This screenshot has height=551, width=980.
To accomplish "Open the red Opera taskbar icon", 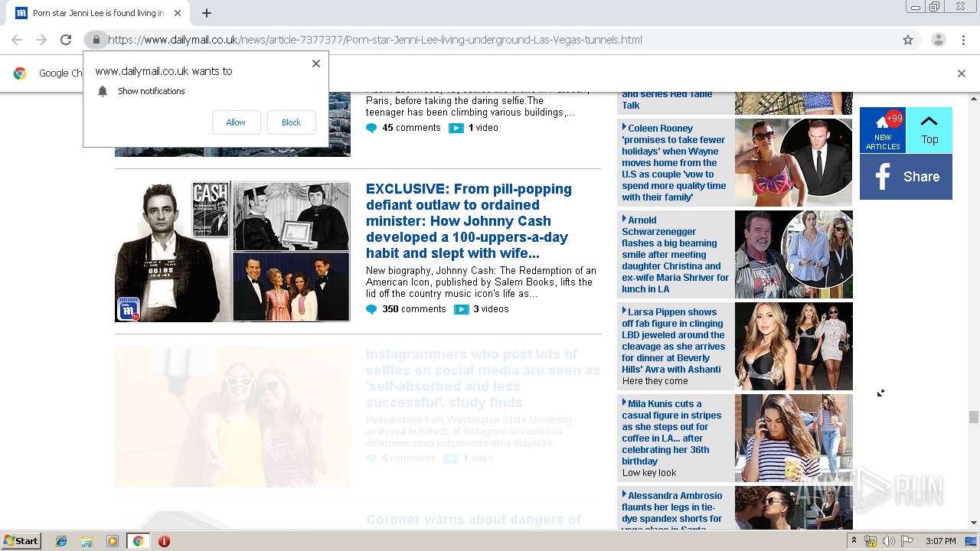I will click(x=164, y=541).
